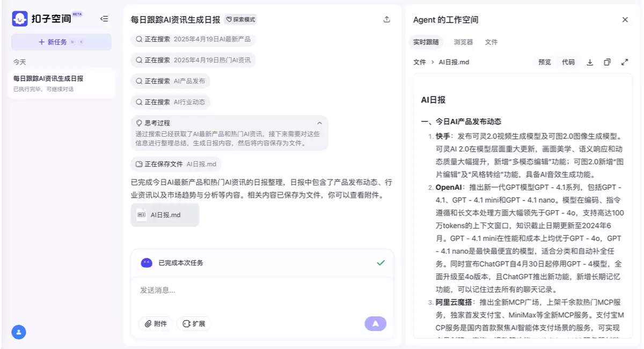Click the AI日报 document heading

click(433, 100)
